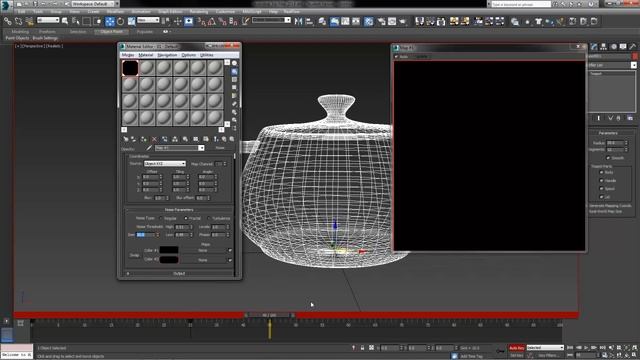Toggle the Spout teapot part checkbox
Screen dimensions: 640x360
601,189
